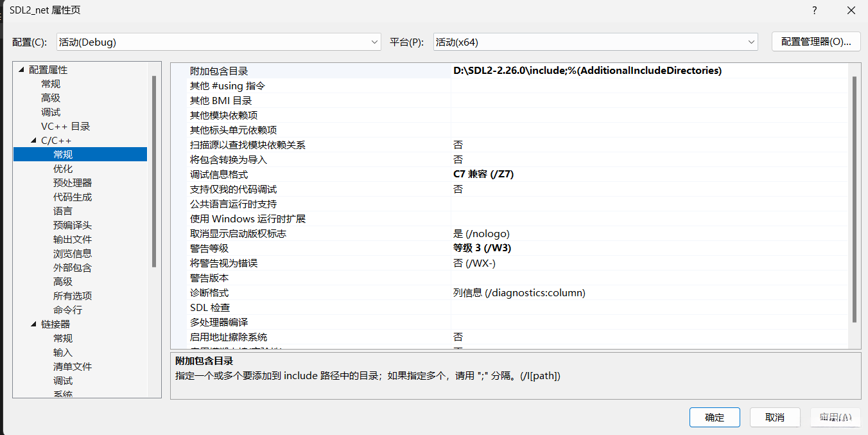The image size is (868, 435).
Task: Select 输入 under 链接器
Action: (63, 353)
